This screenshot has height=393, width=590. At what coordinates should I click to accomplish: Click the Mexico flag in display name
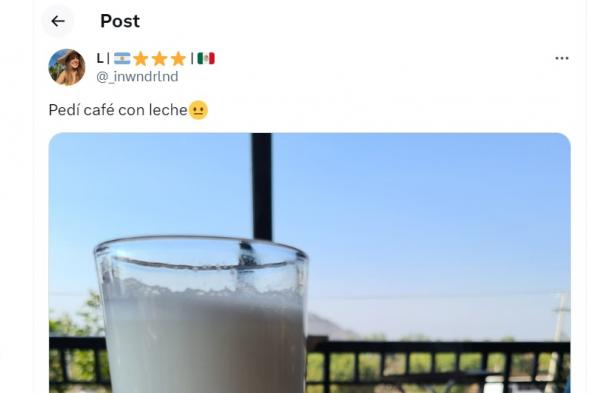(x=206, y=58)
